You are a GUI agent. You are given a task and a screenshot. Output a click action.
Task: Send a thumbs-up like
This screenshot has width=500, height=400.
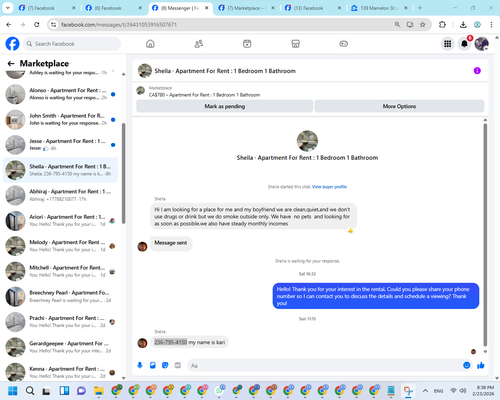pos(481,365)
